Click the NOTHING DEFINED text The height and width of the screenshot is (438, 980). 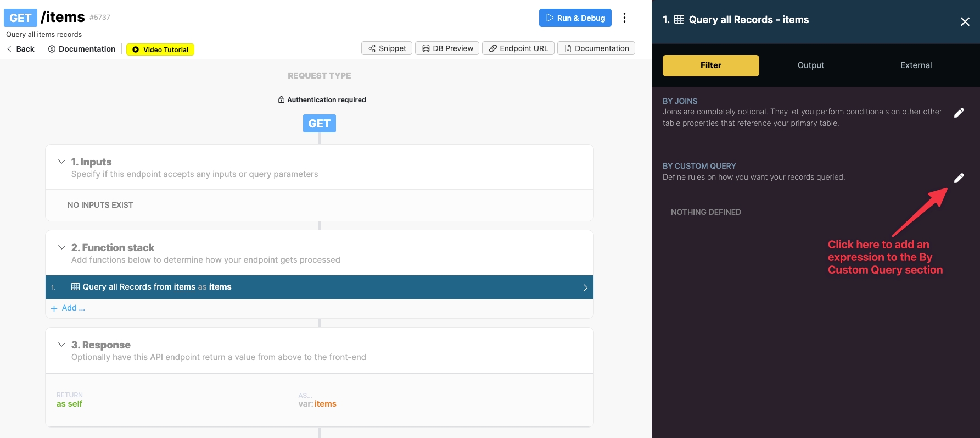[x=706, y=212]
